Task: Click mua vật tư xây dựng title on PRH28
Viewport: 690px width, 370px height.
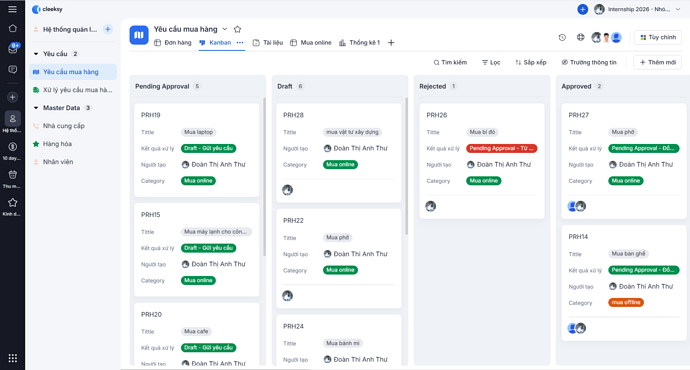Action: click(x=352, y=132)
